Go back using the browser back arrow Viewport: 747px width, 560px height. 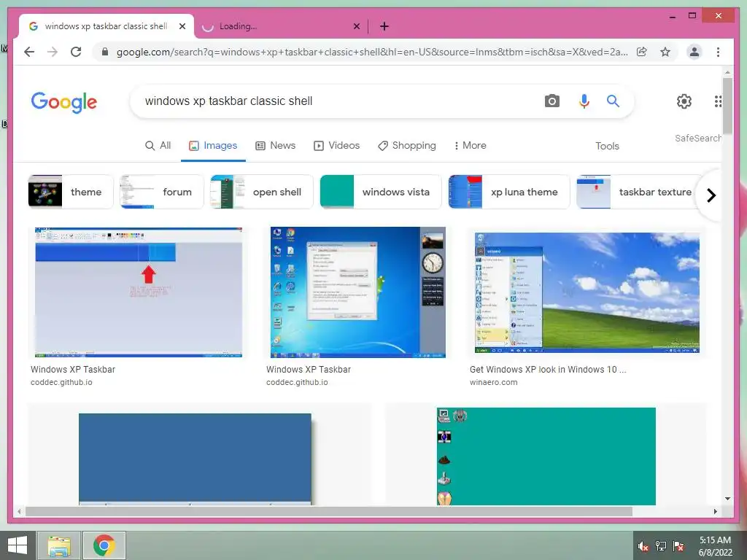tap(29, 52)
